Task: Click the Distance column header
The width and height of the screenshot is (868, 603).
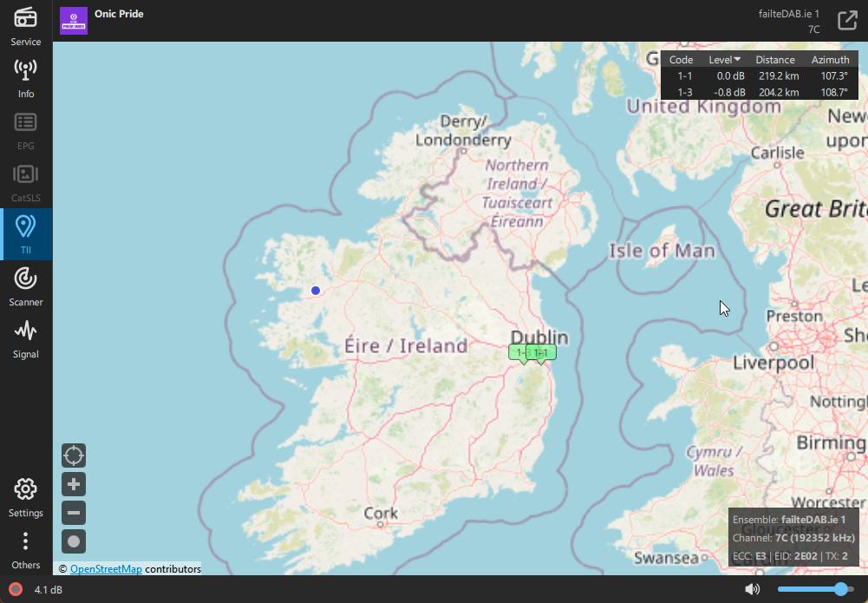Action: (775, 60)
